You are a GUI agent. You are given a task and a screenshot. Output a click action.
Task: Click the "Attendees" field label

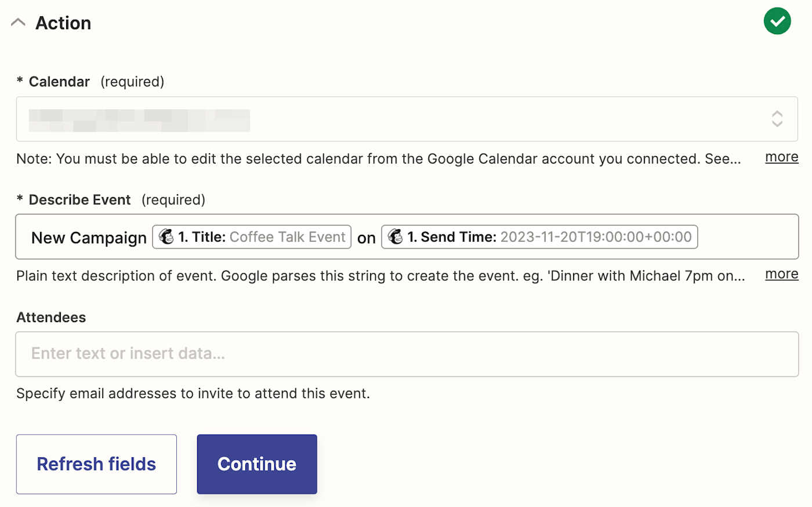51,317
